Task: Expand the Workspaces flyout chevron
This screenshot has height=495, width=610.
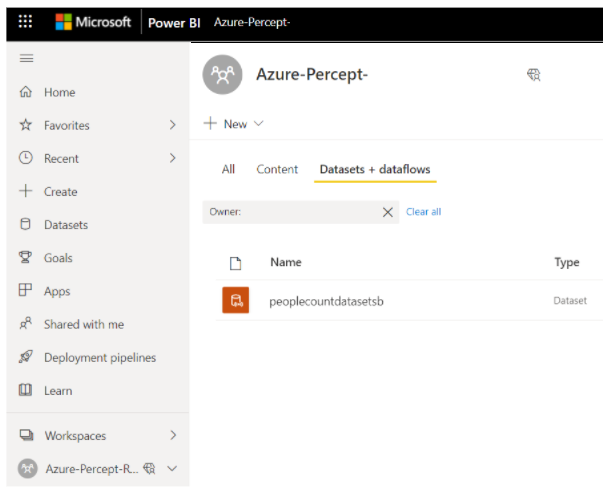Action: (173, 435)
